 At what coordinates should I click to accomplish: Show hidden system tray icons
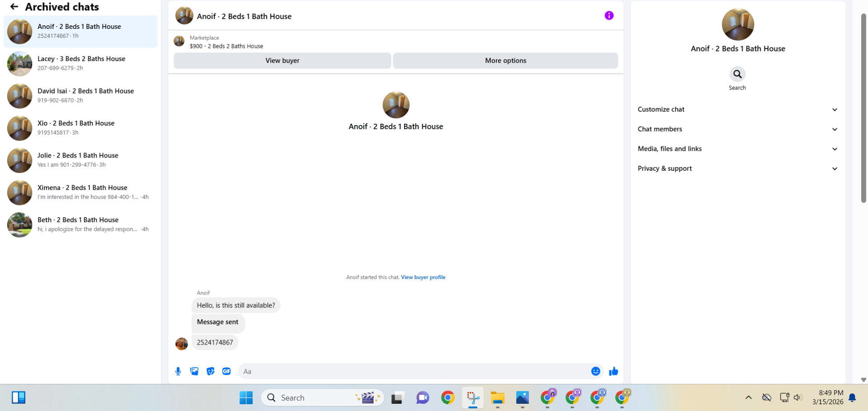749,397
